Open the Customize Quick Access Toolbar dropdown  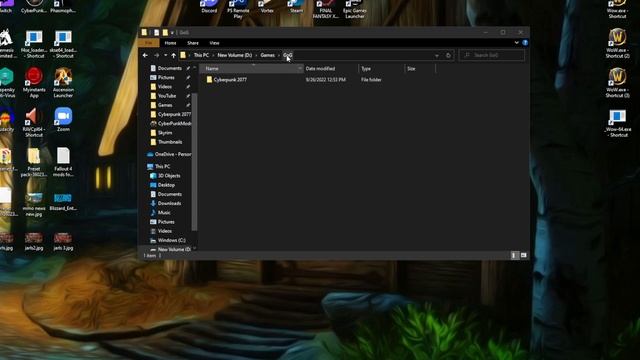click(172, 32)
